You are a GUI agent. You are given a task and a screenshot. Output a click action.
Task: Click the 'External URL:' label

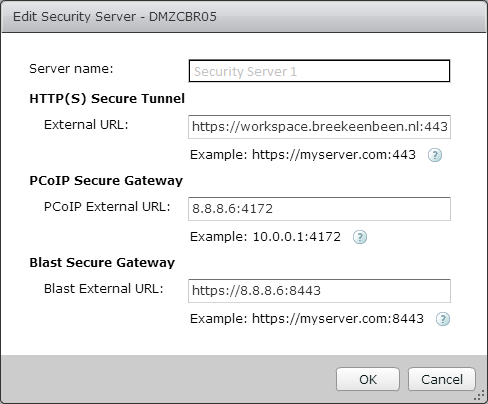point(86,125)
